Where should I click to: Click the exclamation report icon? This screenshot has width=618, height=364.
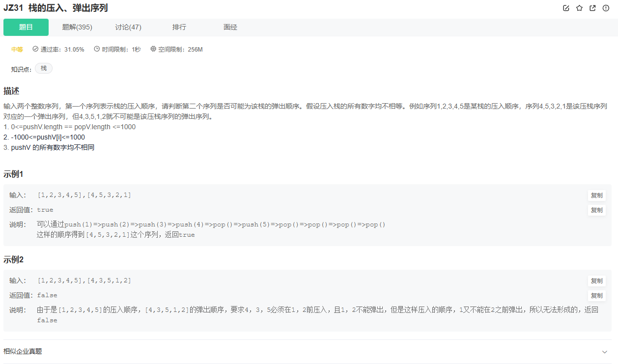point(606,8)
